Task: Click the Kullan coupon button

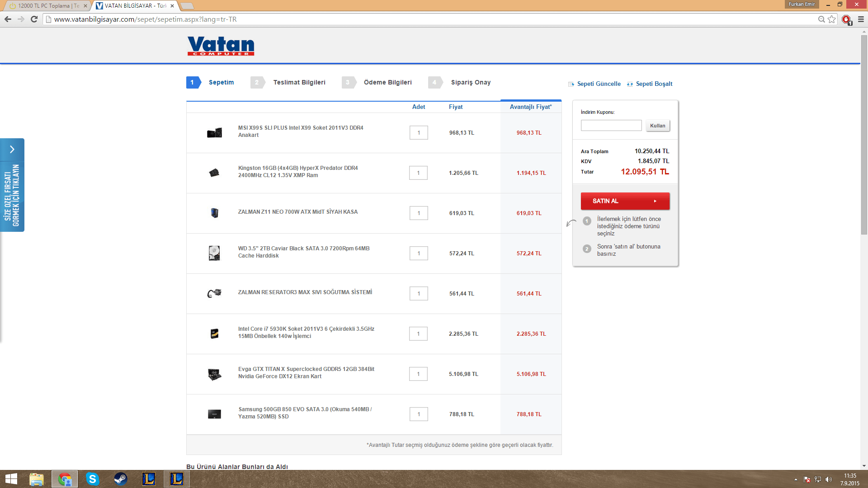Action: [x=657, y=126]
